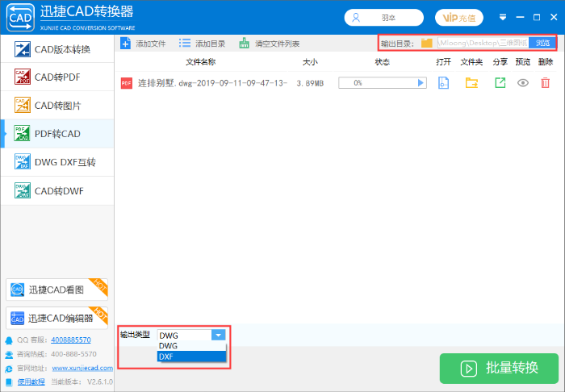565x392 pixels.
Task: Switch to CAD转DWF mode
Action: 57,191
